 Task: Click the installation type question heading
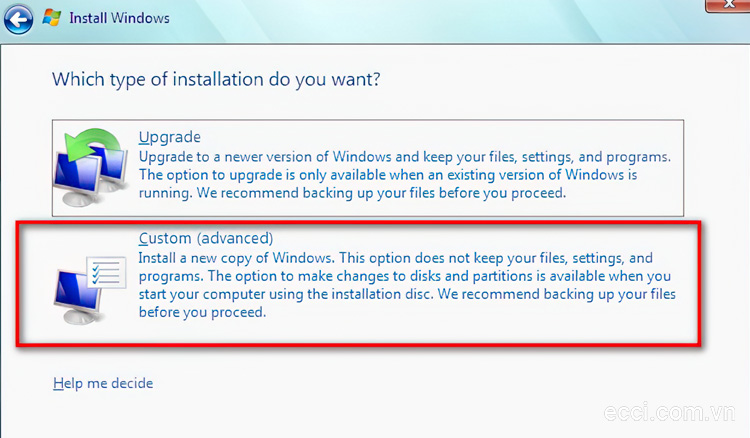point(216,79)
